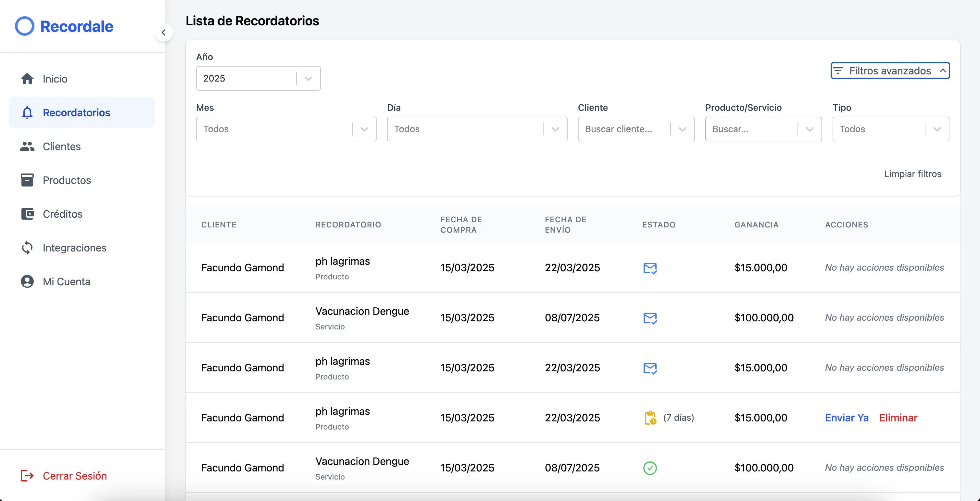Click the sync icon beside Integraciones
The height and width of the screenshot is (501, 980).
27,248
